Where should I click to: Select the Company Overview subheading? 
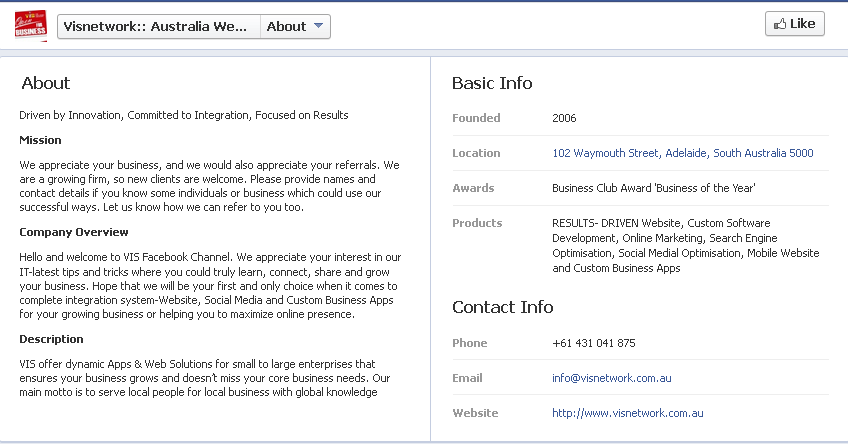[74, 232]
